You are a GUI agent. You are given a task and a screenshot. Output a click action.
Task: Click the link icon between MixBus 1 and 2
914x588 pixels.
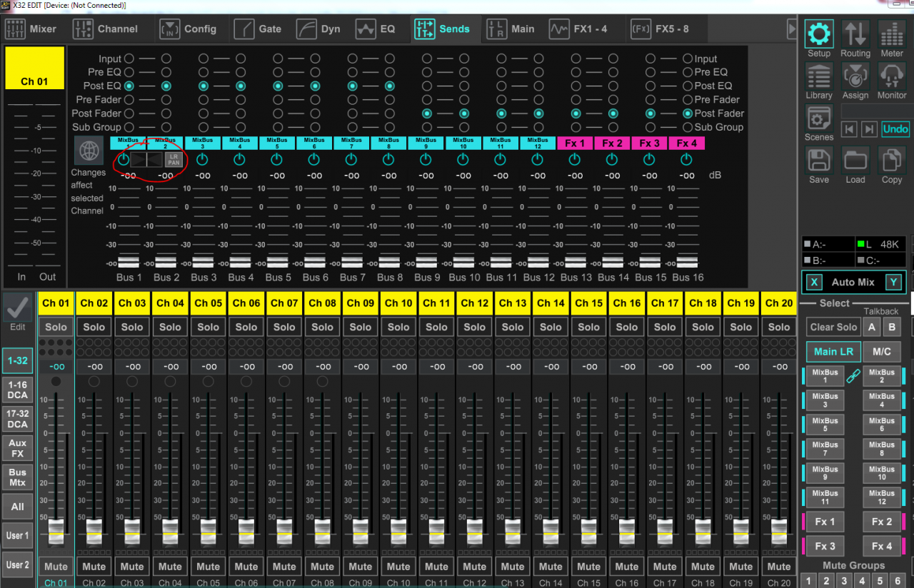pos(853,377)
